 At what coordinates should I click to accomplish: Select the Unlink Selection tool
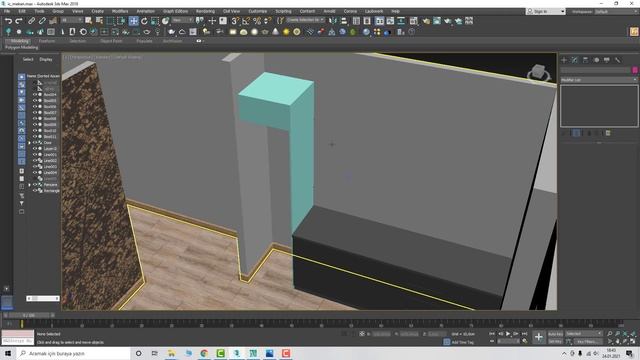42,20
